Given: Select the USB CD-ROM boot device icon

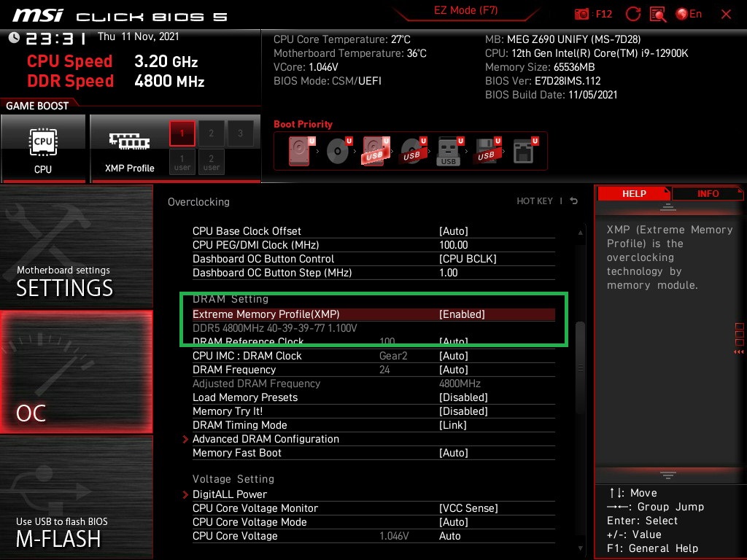Looking at the screenshot, I should click(413, 151).
